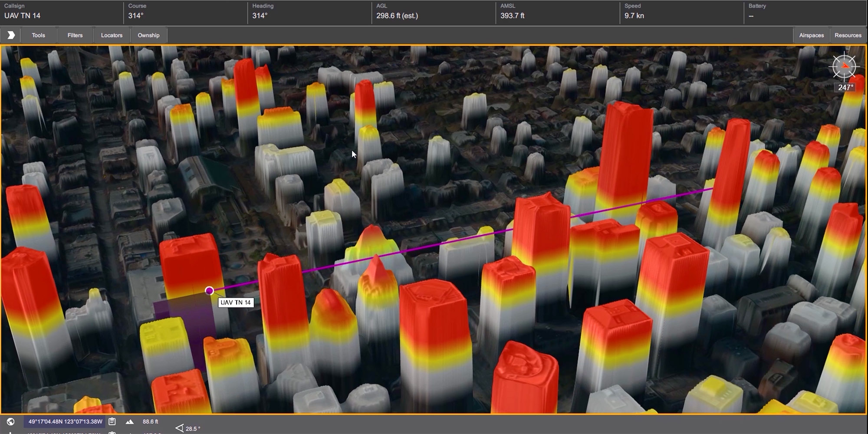Image resolution: width=868 pixels, height=434 pixels.
Task: Select the cursor coordinates field
Action: (65, 421)
